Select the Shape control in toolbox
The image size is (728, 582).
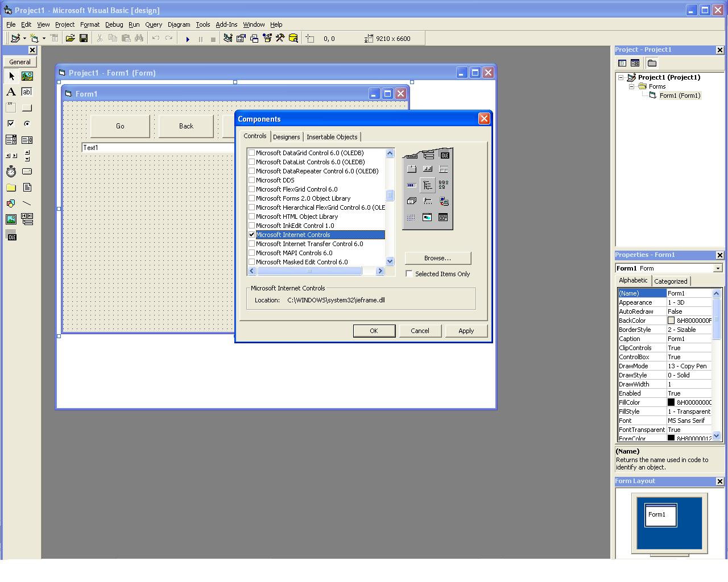pyautogui.click(x=11, y=203)
